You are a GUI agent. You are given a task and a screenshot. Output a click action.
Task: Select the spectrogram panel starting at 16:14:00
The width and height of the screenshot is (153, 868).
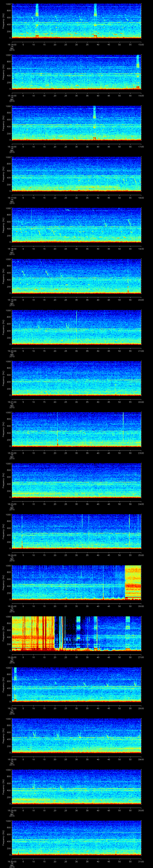click(x=76, y=21)
